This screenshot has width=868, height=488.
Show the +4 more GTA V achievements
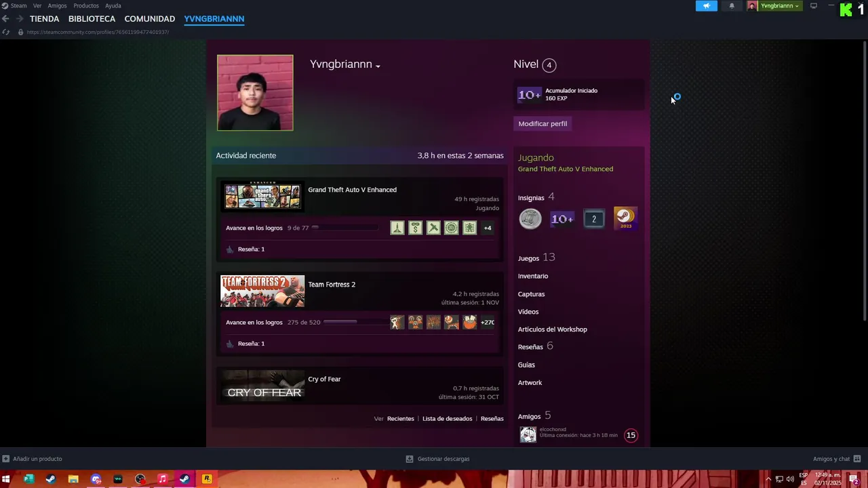tap(488, 228)
